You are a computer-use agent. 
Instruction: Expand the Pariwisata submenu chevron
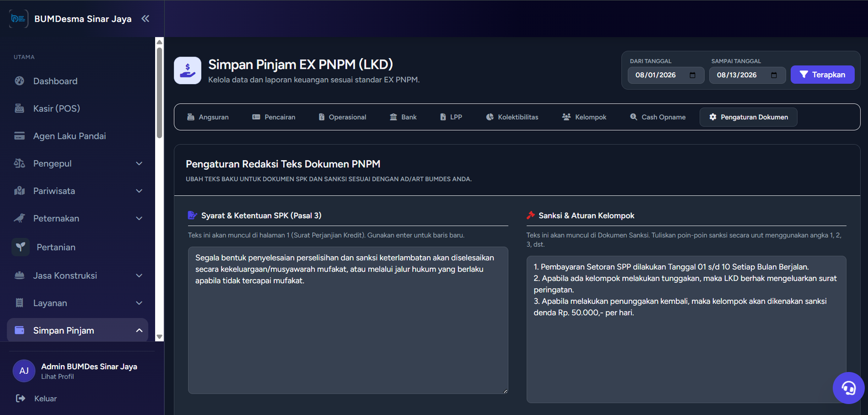pos(139,191)
